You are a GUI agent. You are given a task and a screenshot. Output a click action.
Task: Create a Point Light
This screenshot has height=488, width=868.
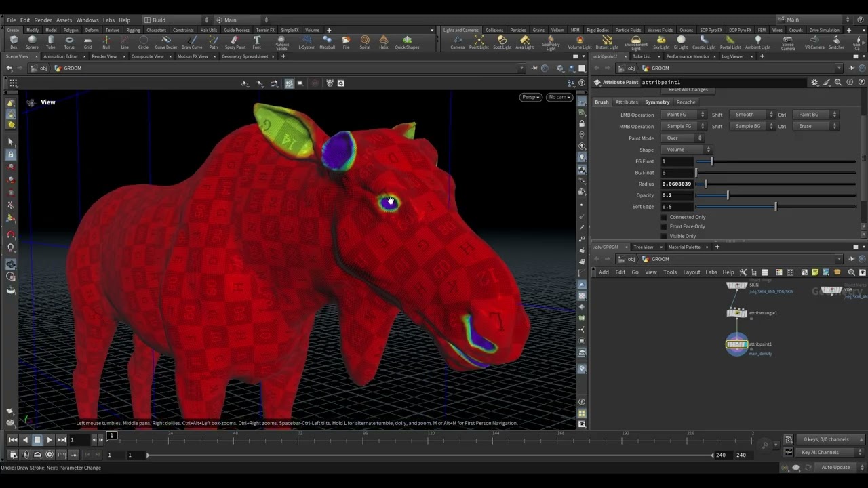479,43
